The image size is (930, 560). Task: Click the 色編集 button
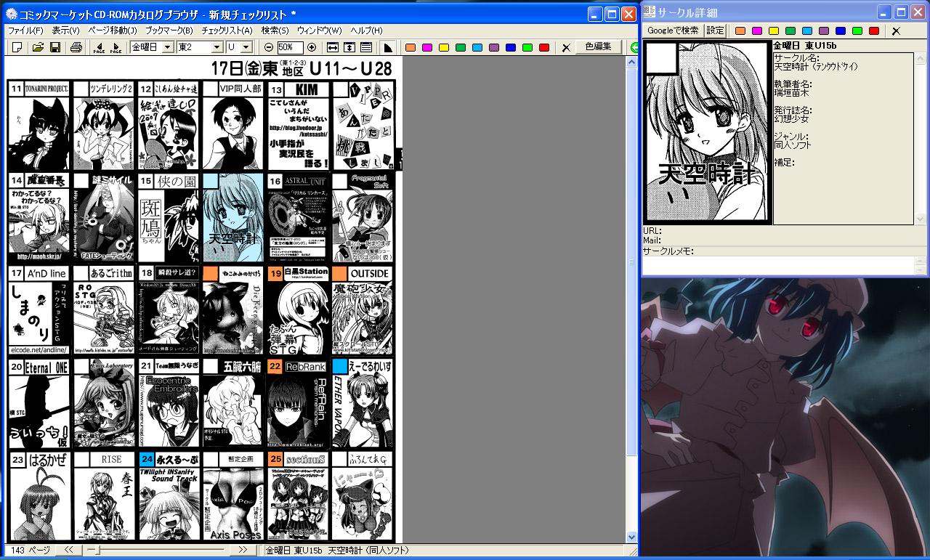(x=598, y=46)
